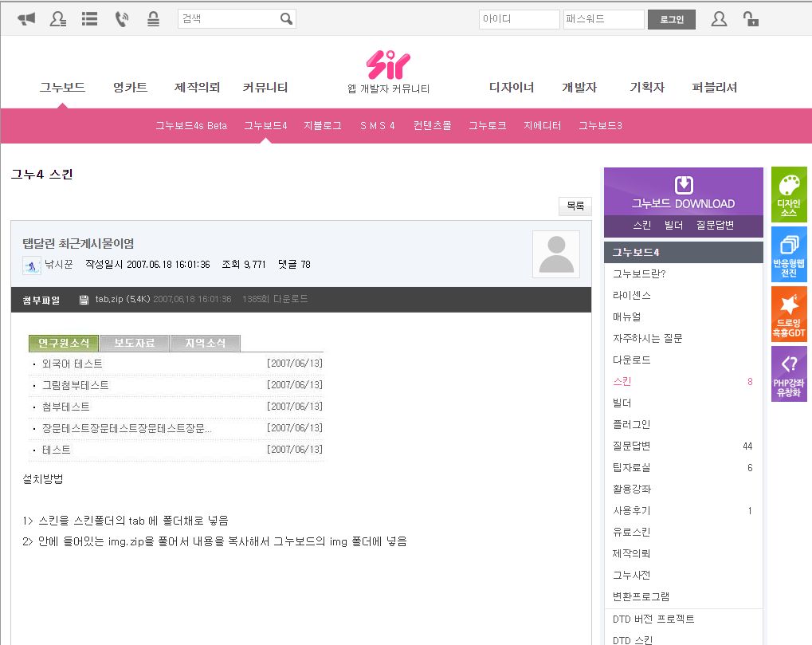Open 질문답변 in the sidebar menu
Viewport: 812px width, 645px height.
click(632, 446)
